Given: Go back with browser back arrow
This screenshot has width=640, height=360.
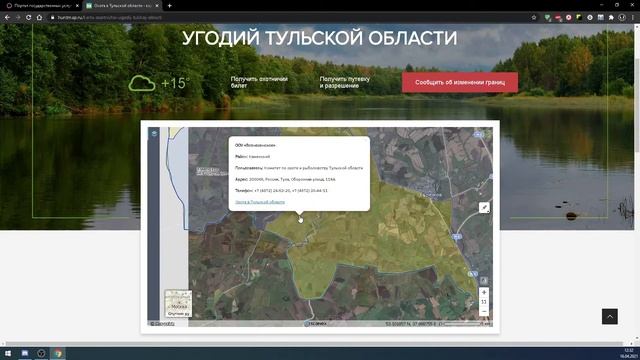Looking at the screenshot, I should (x=7, y=18).
